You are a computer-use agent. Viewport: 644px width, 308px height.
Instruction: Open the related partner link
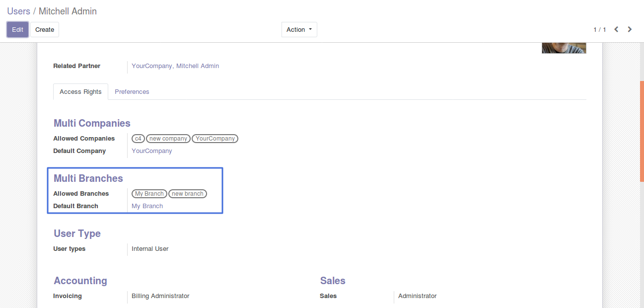(x=175, y=66)
